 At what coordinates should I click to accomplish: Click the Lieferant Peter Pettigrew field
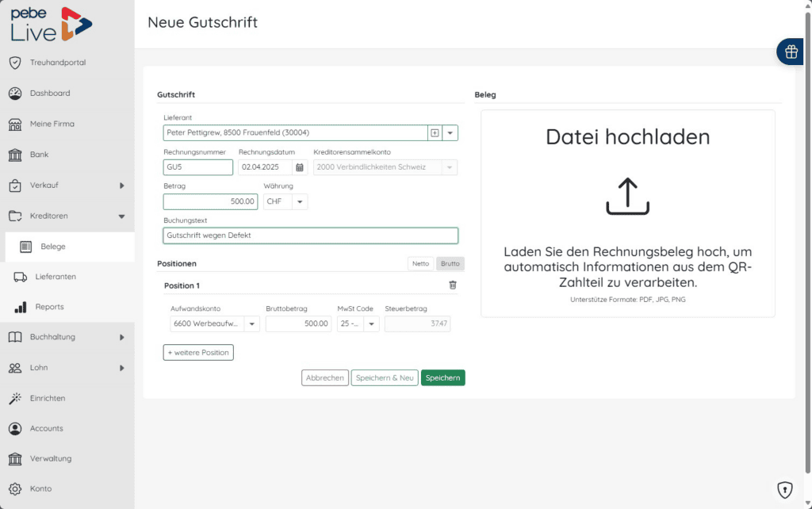click(295, 133)
